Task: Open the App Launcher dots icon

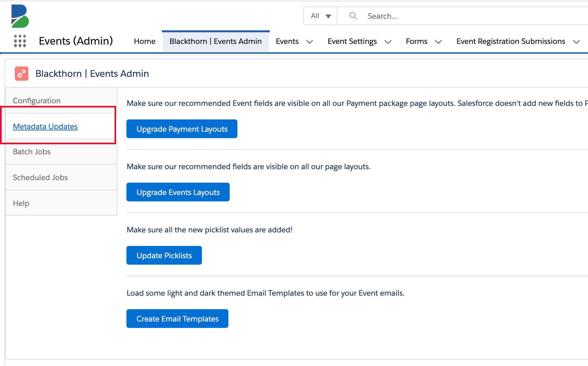Action: 20,41
